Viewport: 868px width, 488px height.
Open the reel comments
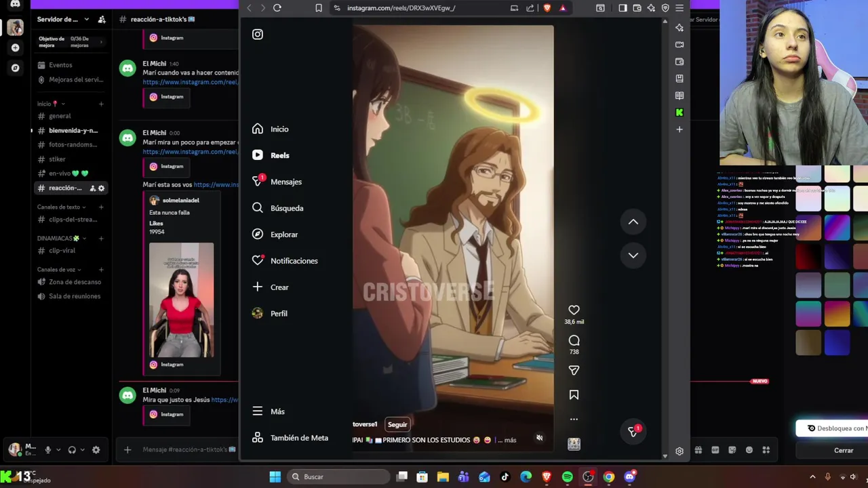[x=574, y=340]
